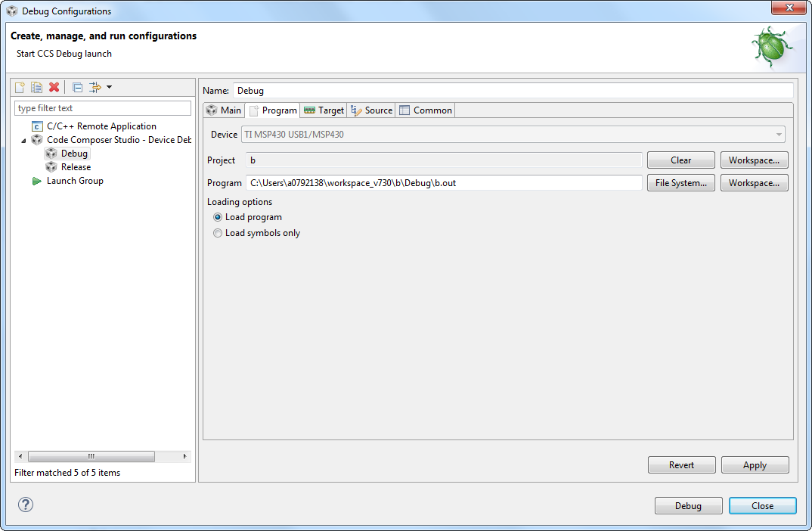The image size is (812, 531).
Task: Select C/C++ Remote Application entry
Action: point(101,126)
